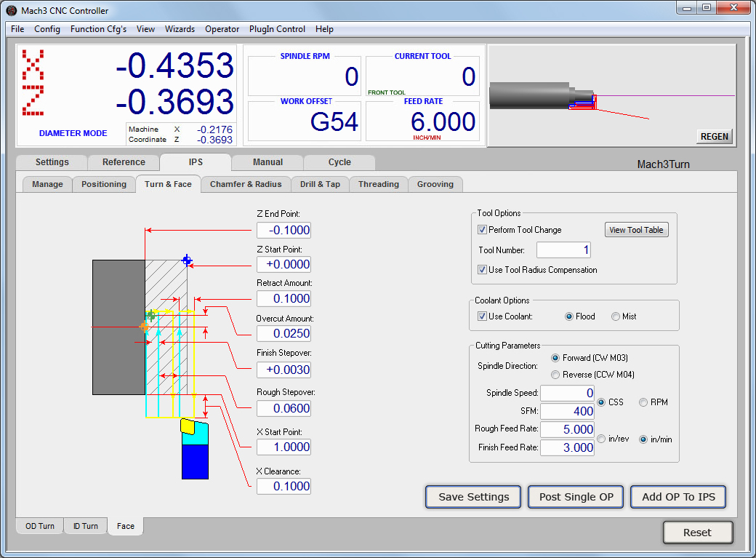
Task: Click the Spindle Speed input field
Action: (x=568, y=393)
